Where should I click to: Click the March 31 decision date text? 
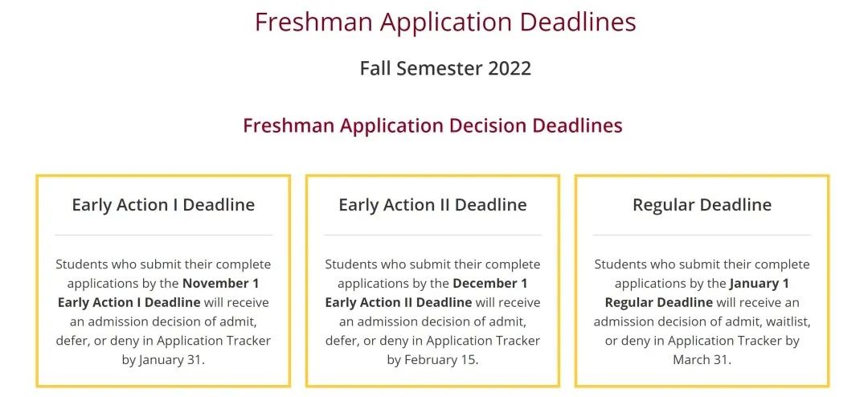(x=701, y=360)
